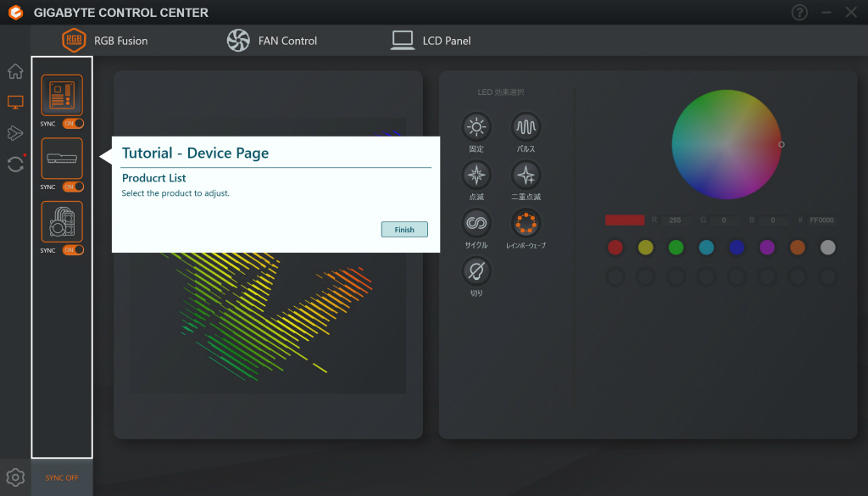Select the liquid cooler device icon
Viewport: 868px width, 496px height.
62,221
